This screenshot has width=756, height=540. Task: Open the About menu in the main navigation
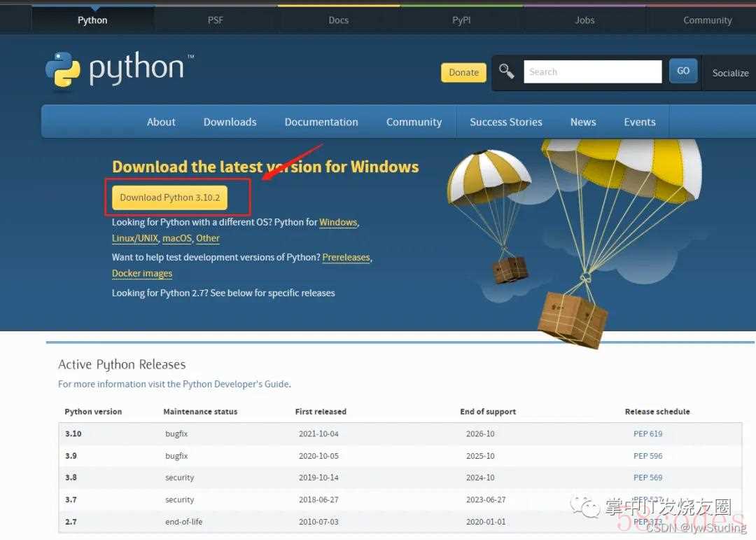click(161, 122)
